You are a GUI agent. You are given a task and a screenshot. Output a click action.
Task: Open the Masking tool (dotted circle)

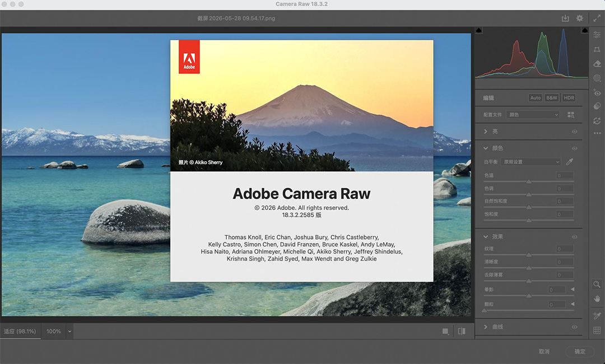tap(597, 78)
